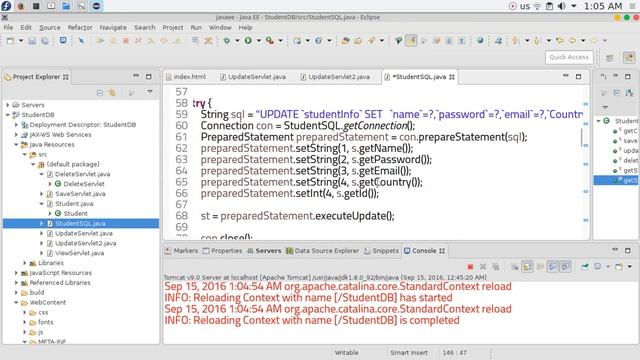Click Collapse All icon in Project Explorer
The width and height of the screenshot is (640, 360).
point(100,93)
